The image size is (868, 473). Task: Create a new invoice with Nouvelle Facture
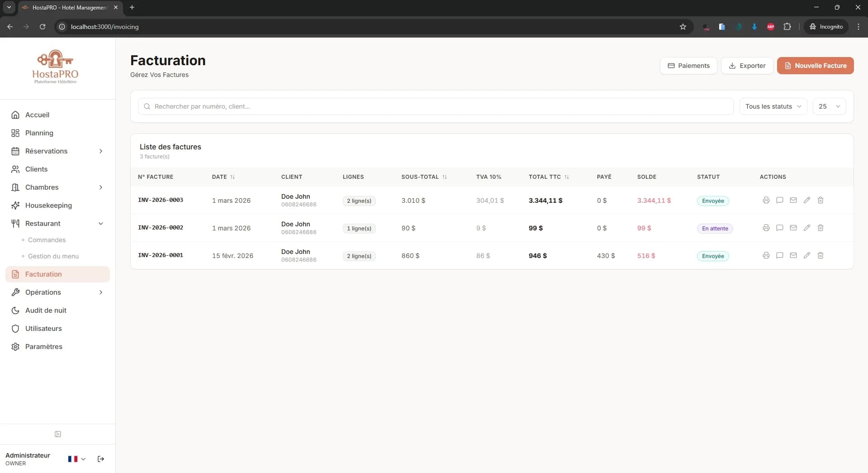click(816, 65)
